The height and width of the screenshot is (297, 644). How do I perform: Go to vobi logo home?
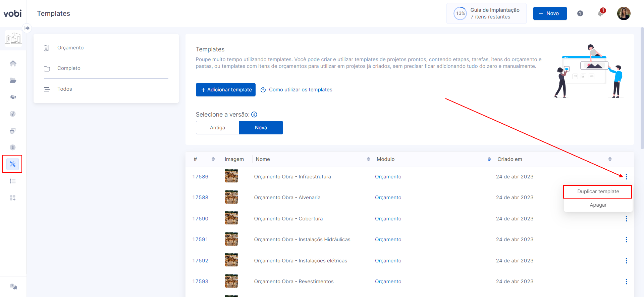coord(12,13)
